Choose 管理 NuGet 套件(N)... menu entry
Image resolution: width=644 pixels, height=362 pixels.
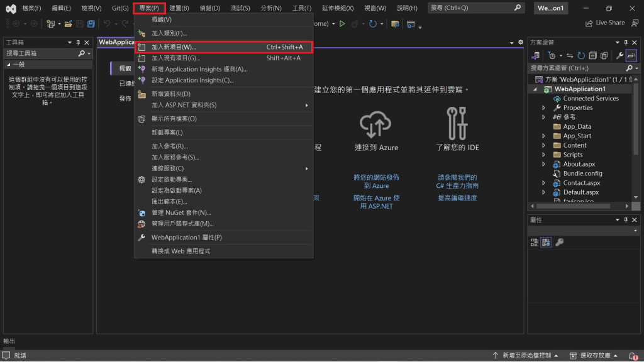pos(224,212)
